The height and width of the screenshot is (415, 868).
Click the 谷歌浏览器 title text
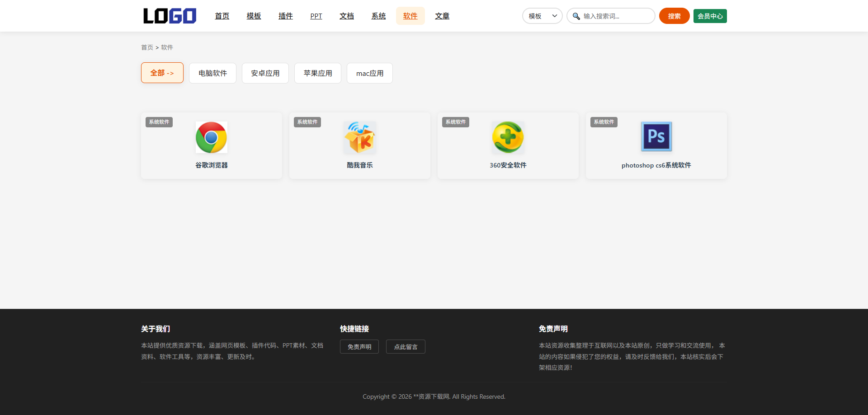212,165
